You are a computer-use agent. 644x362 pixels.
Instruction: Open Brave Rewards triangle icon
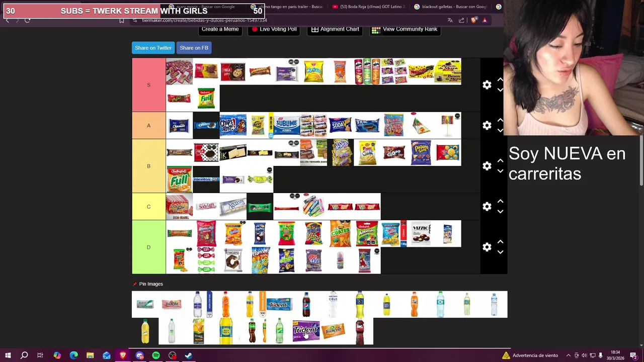pyautogui.click(x=485, y=20)
